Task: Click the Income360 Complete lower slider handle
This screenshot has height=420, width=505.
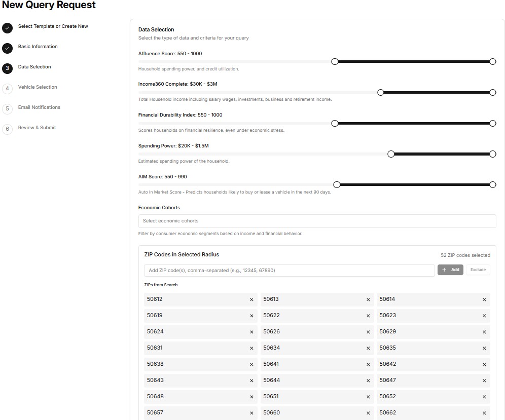Action: (381, 92)
